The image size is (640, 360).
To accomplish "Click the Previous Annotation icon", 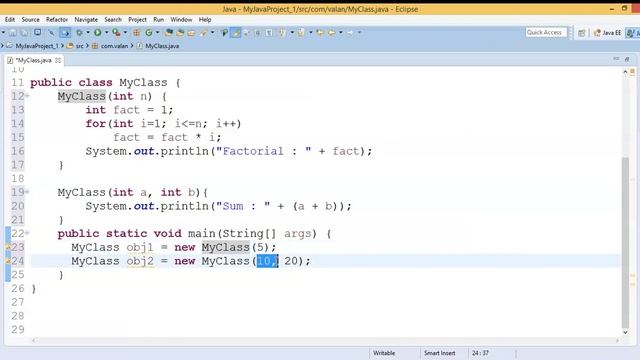I will tap(301, 32).
